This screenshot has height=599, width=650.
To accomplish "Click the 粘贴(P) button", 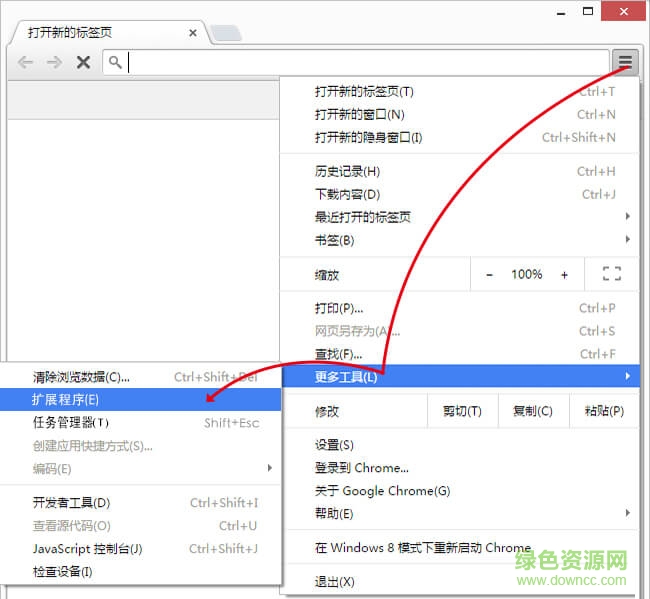I will click(603, 411).
